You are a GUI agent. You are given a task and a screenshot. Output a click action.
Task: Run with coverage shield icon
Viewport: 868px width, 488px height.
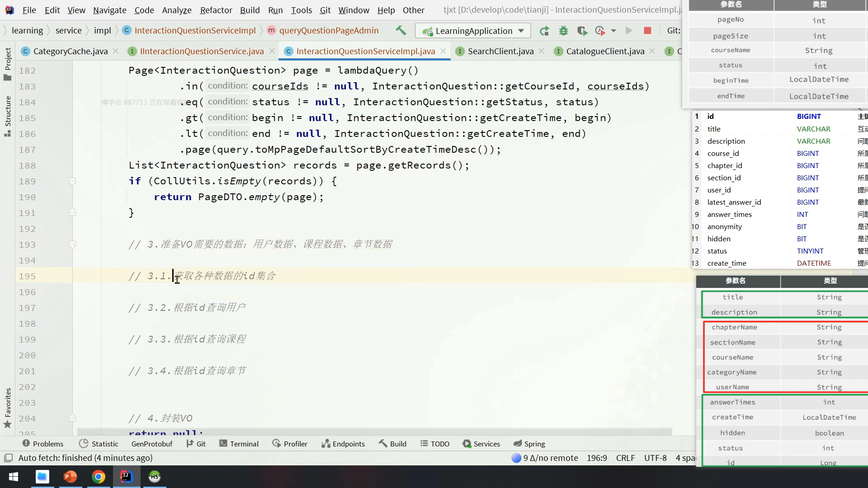coord(582,31)
